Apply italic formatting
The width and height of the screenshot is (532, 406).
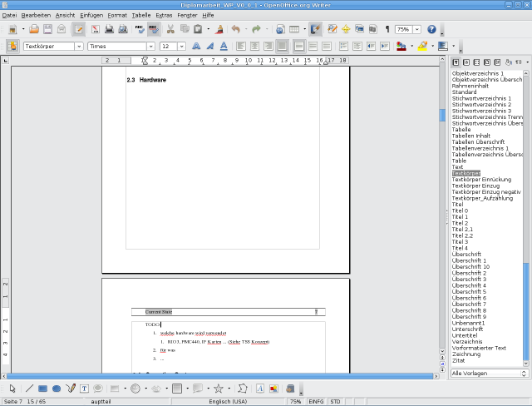(x=210, y=46)
